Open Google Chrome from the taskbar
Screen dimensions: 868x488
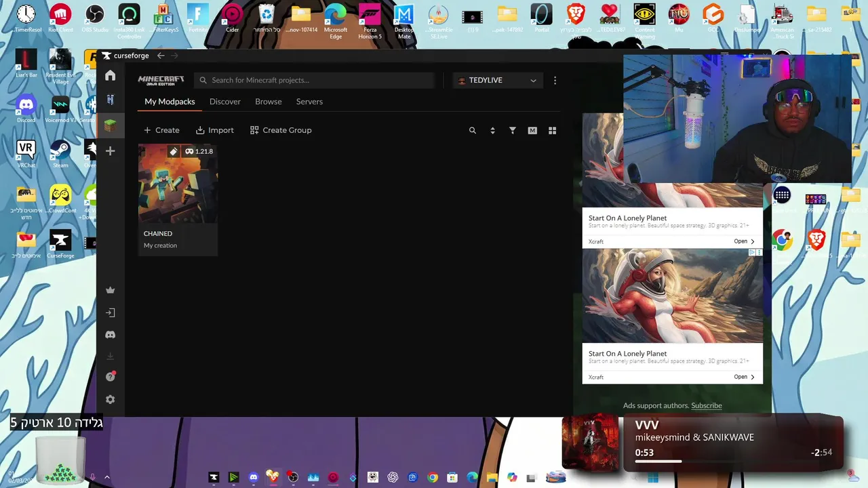coord(433,477)
